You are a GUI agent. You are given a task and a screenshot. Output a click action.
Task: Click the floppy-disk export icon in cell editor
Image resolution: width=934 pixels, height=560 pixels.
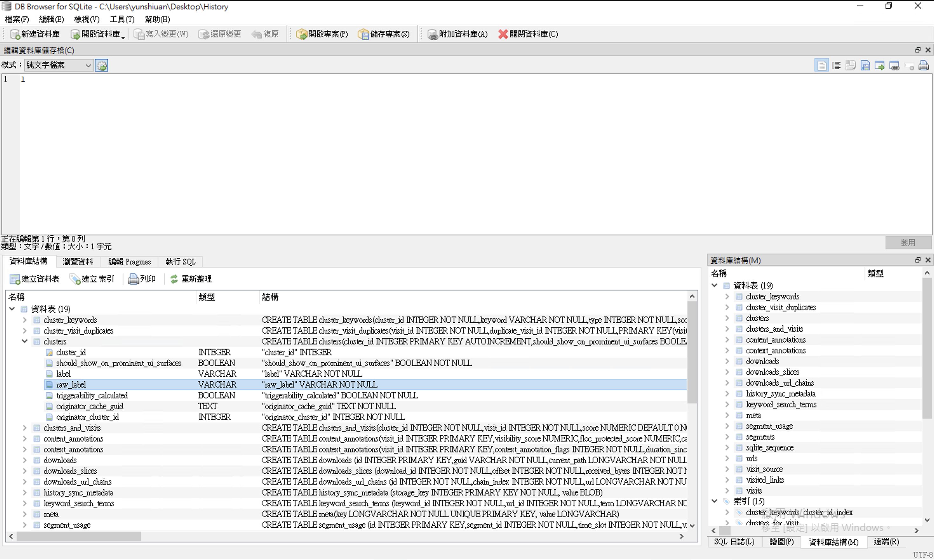865,66
